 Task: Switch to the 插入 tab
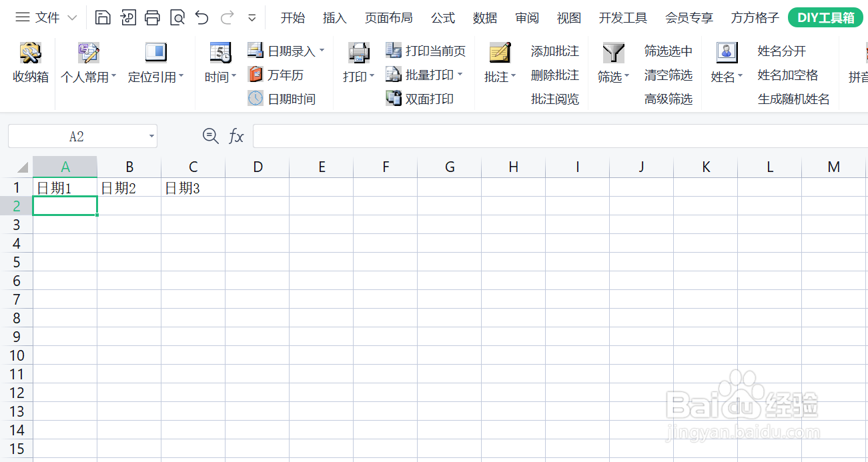[x=334, y=18]
